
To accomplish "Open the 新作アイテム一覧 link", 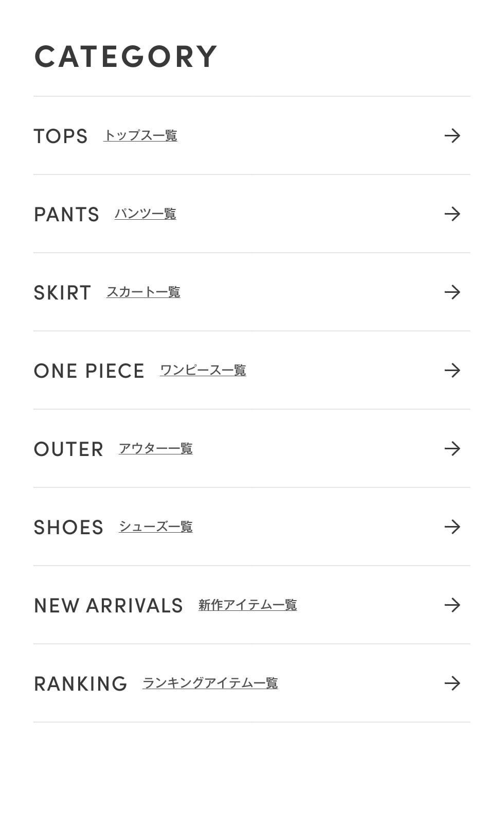I will (247, 605).
